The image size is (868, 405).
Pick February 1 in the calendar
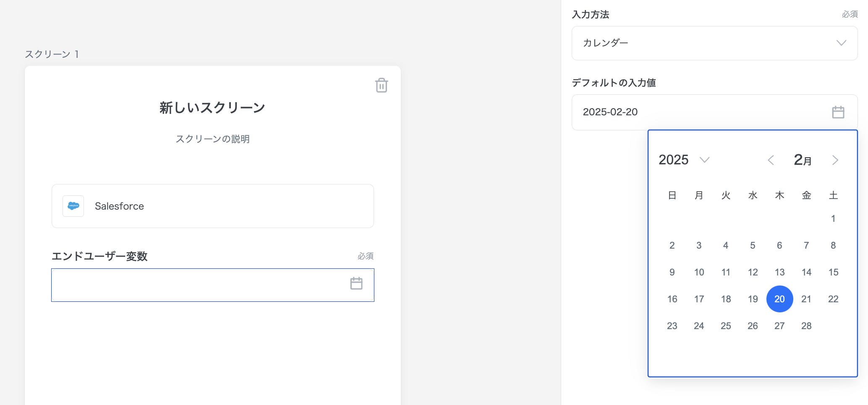[x=833, y=218]
